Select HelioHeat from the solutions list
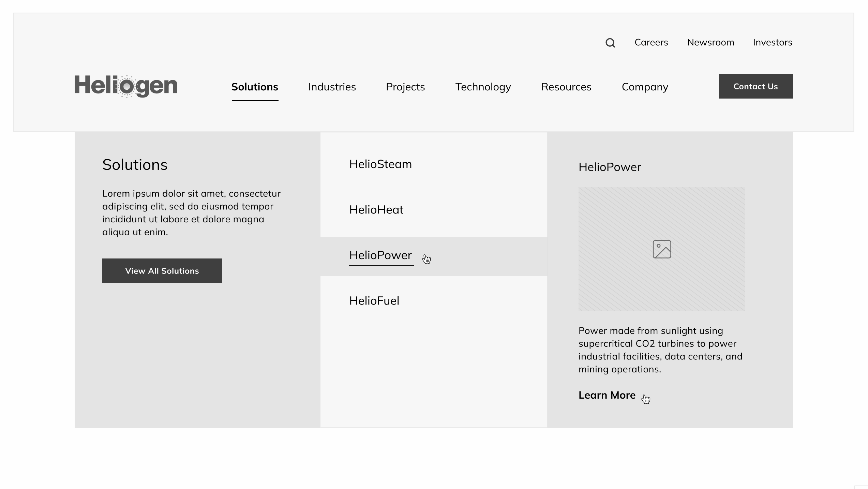Screen dimensions: 868x489 click(376, 210)
